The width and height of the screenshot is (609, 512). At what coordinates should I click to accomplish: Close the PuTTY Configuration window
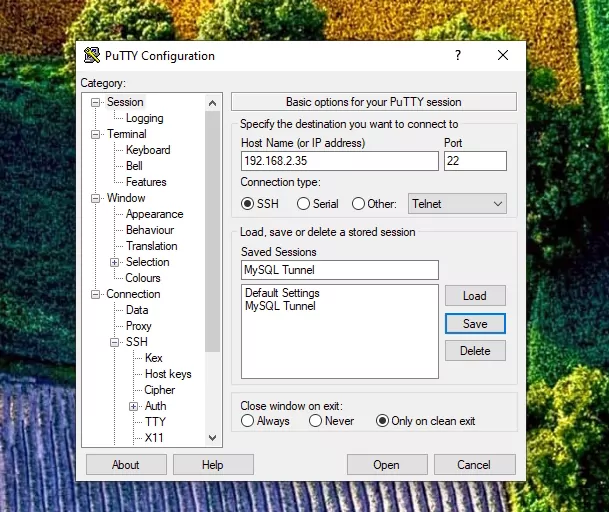click(x=503, y=55)
